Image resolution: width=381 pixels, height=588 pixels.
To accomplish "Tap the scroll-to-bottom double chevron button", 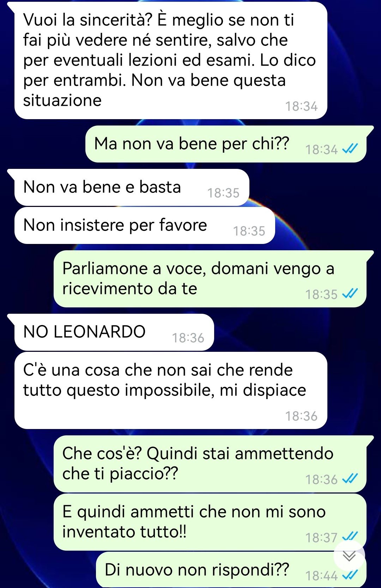I will 349,556.
